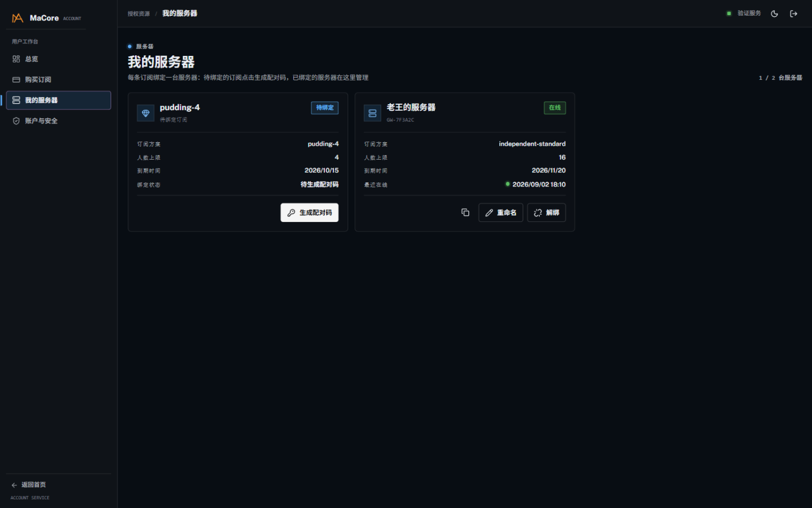
Task: Click 老王的服务器 server icon
Action: point(373,113)
